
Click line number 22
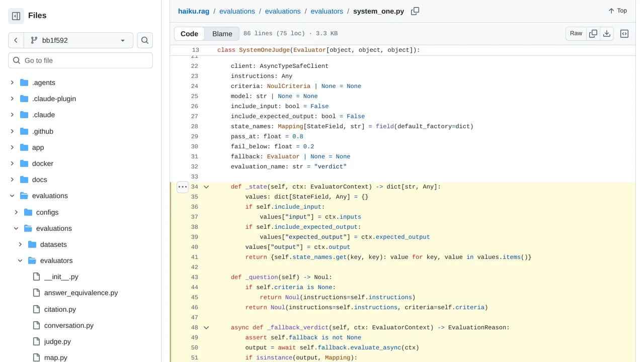point(195,66)
